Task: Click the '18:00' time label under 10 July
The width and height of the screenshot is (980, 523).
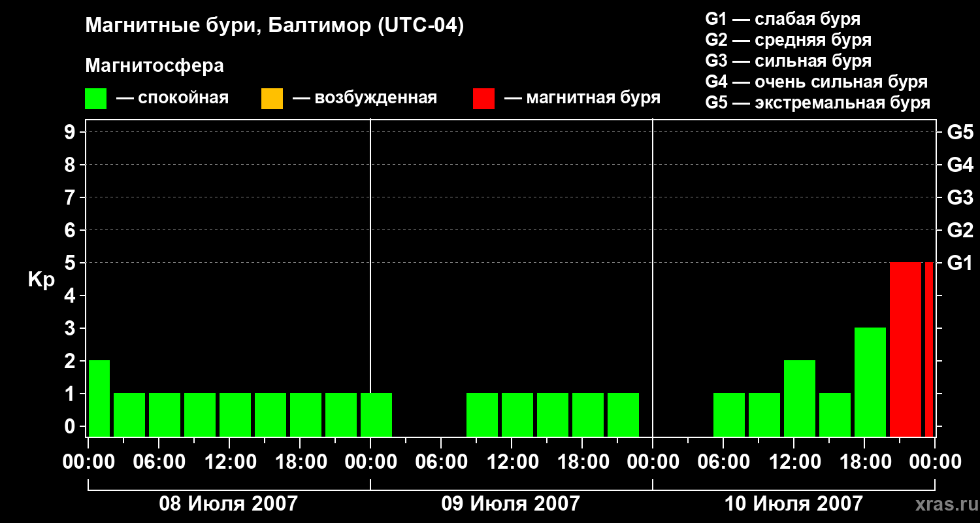Action: coord(864,462)
